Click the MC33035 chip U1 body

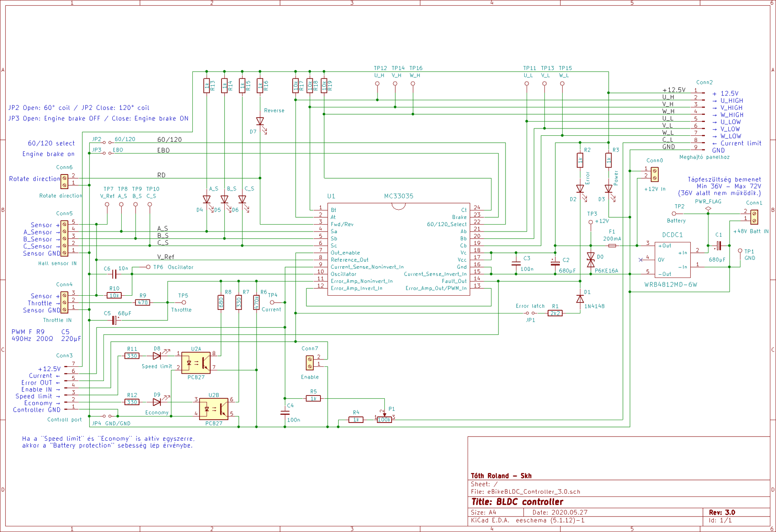pos(398,249)
